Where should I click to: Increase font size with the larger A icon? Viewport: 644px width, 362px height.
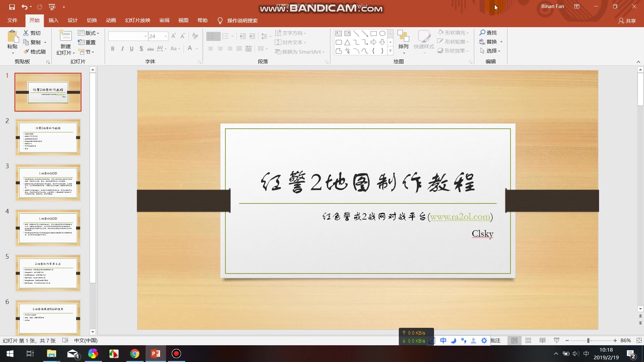[x=173, y=36]
